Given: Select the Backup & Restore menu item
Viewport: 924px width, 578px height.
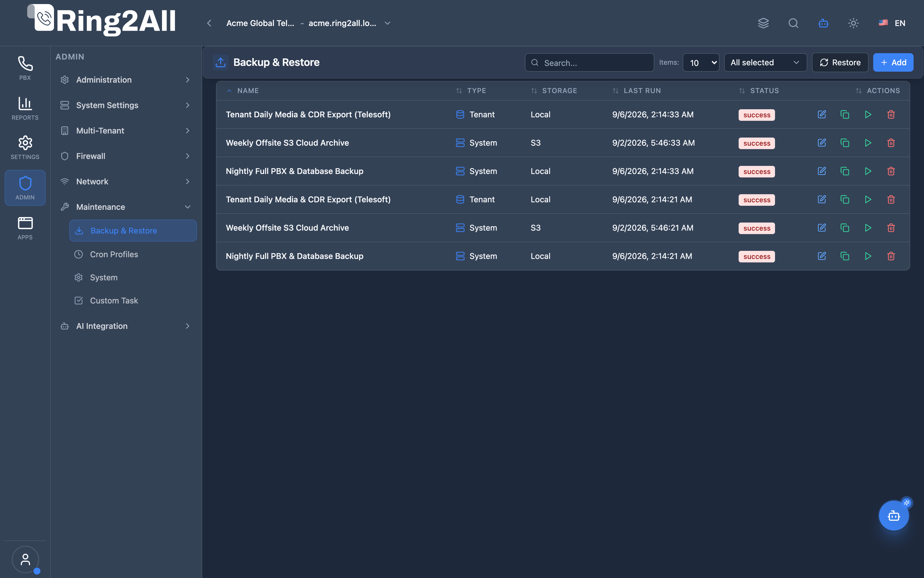Looking at the screenshot, I should [x=133, y=231].
